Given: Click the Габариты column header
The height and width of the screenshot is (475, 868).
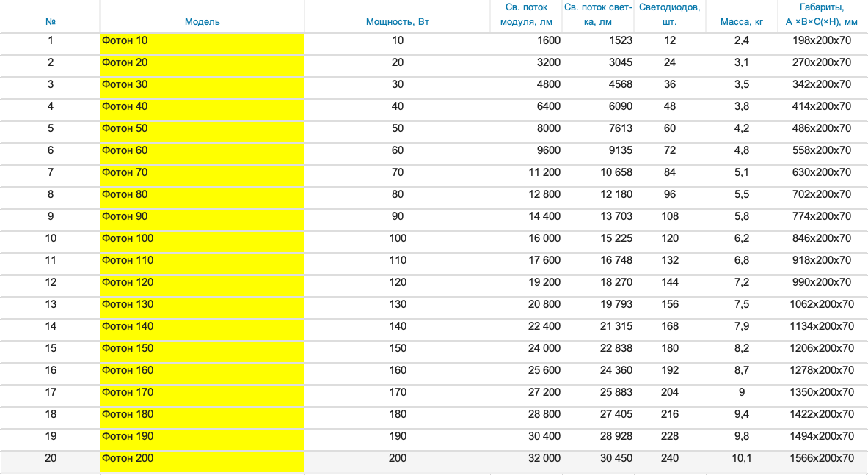Looking at the screenshot, I should click(x=822, y=15).
